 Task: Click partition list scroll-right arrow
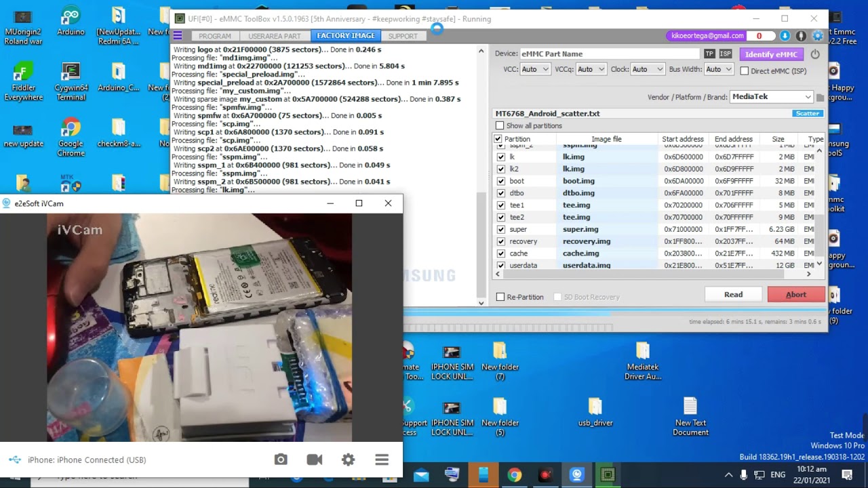[x=808, y=274]
